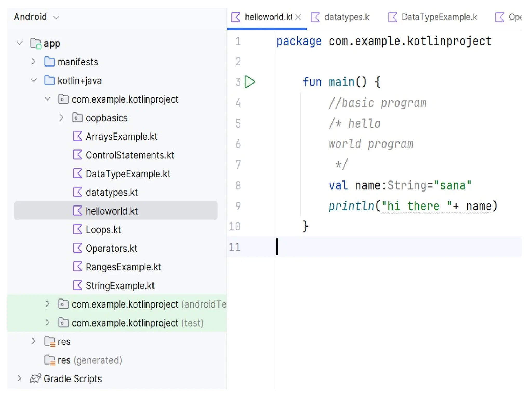Click the manifests folder icon

[x=49, y=62]
